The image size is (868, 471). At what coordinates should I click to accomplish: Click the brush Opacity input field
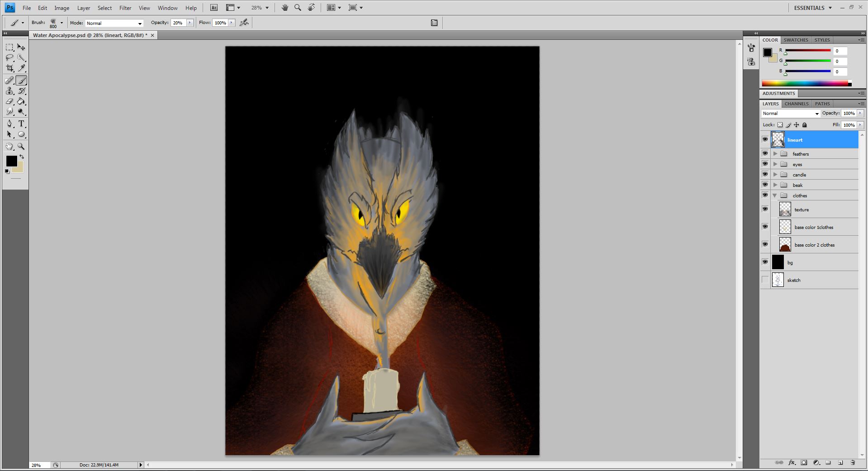click(x=178, y=23)
